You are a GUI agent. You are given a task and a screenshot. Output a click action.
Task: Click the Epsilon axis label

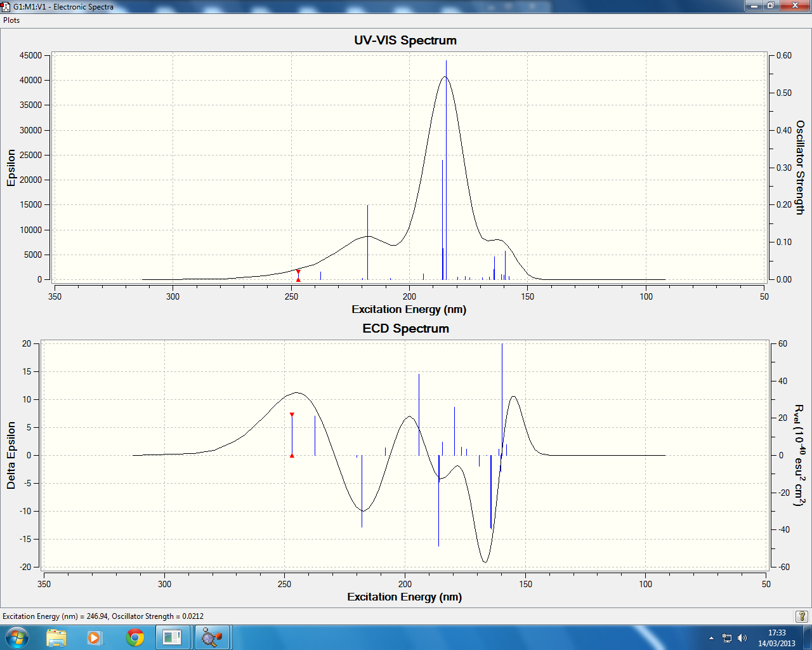[11, 168]
